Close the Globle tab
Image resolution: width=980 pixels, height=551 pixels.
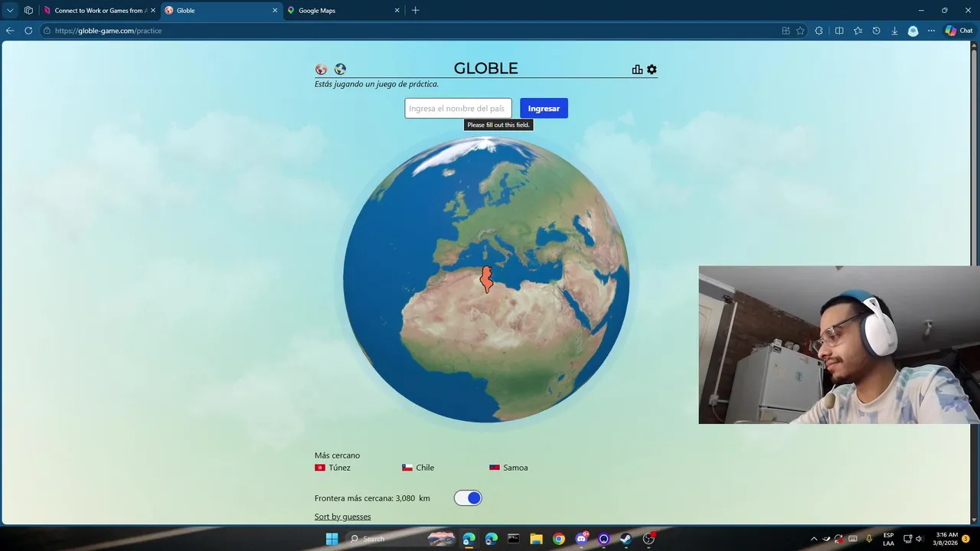coord(275,11)
